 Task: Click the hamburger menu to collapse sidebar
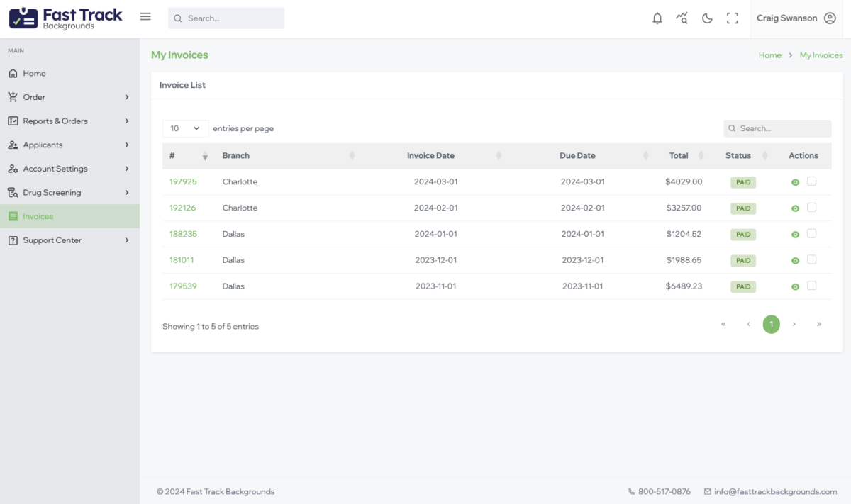click(x=145, y=17)
